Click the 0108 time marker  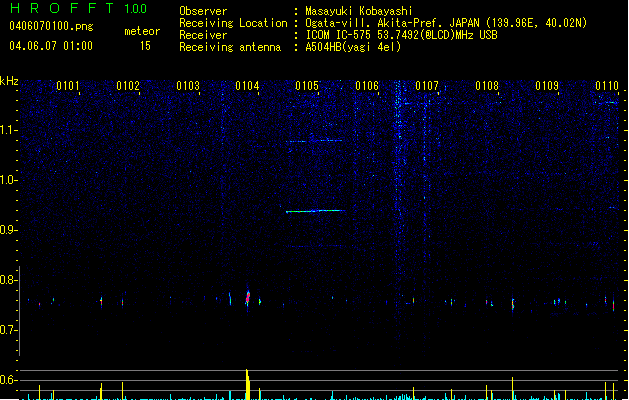tap(487, 86)
